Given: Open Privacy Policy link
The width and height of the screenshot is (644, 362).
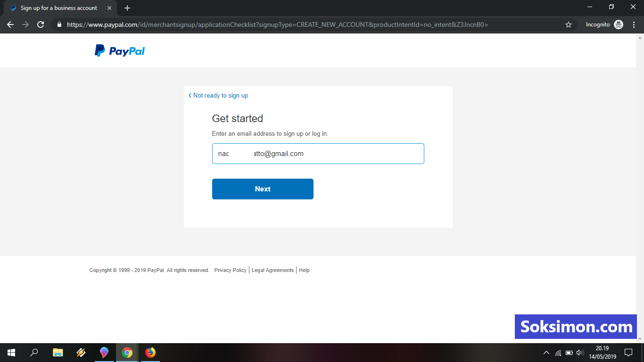Looking at the screenshot, I should [230, 270].
